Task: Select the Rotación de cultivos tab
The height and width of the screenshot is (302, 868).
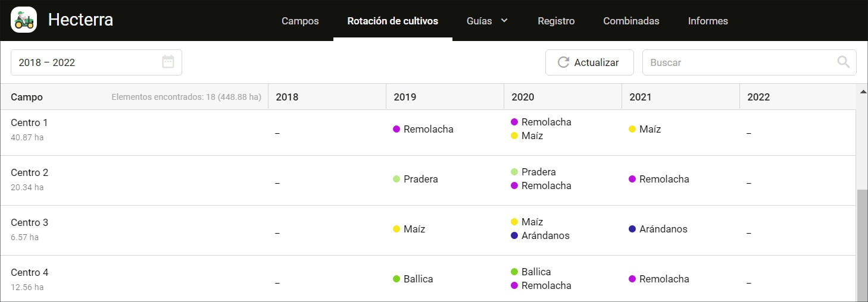Action: tap(393, 21)
